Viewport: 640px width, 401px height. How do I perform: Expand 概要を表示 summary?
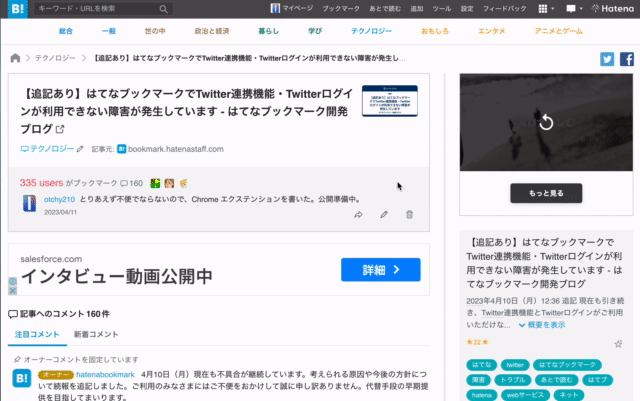click(x=542, y=325)
